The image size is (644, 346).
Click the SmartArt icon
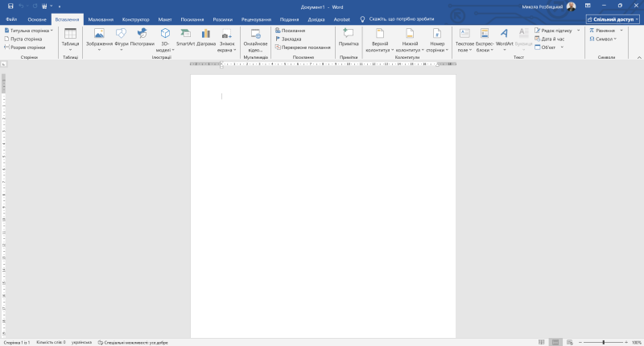[x=185, y=34]
